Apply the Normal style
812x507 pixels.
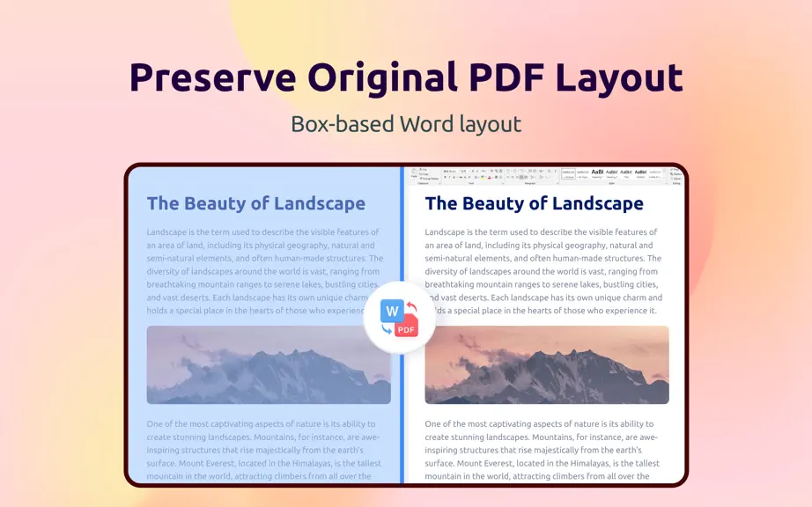(x=568, y=173)
